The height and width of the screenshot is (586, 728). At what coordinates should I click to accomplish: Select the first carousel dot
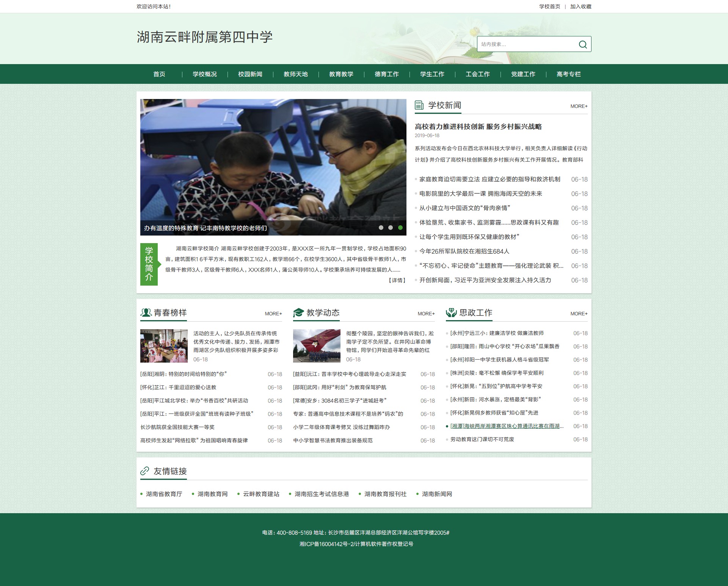click(x=381, y=228)
